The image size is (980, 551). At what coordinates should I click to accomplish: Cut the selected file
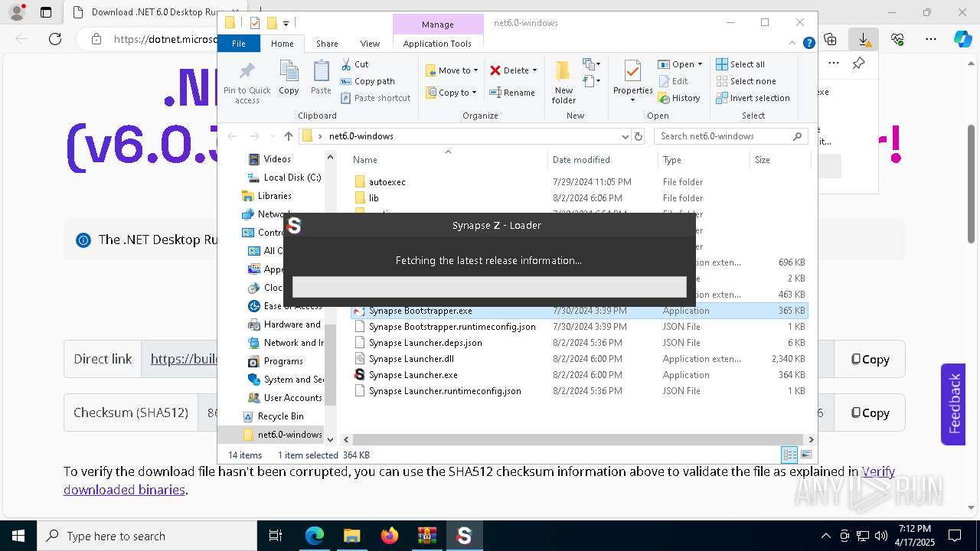[x=354, y=64]
